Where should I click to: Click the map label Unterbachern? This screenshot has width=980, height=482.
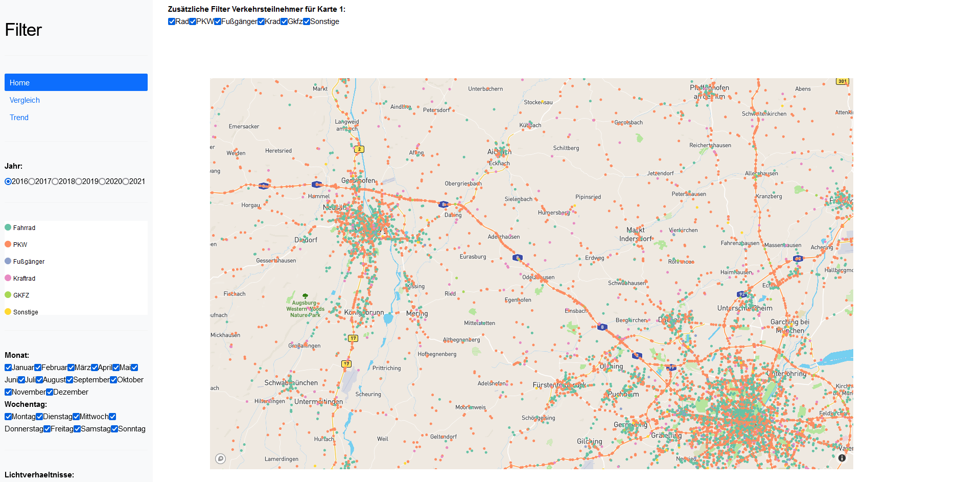485,89
